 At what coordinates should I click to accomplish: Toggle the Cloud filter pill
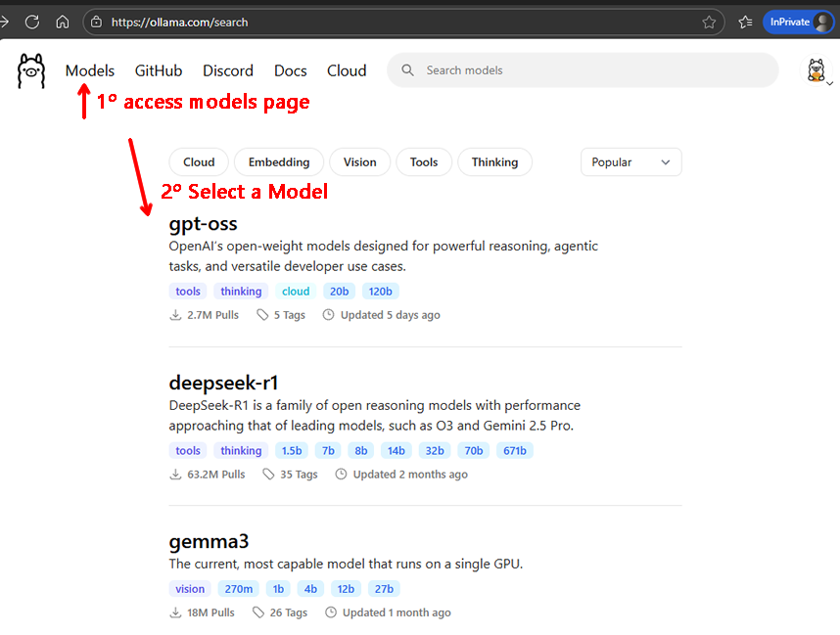(199, 162)
